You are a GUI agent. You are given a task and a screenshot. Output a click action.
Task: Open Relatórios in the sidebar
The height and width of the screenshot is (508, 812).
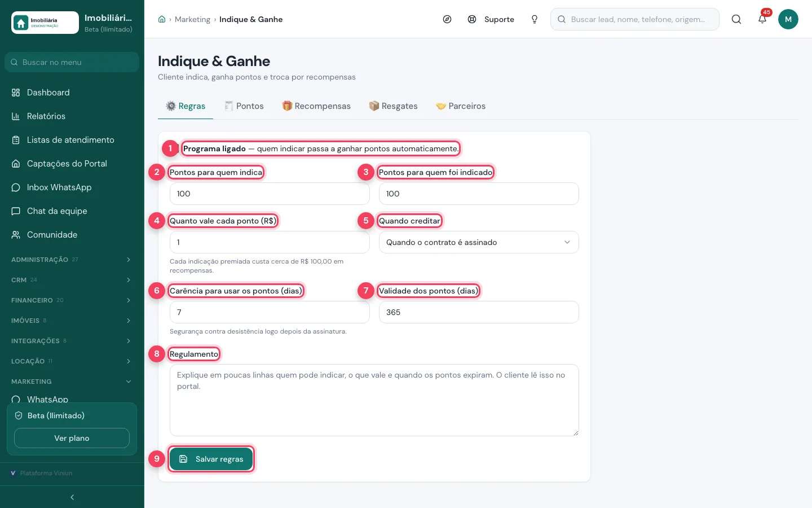(x=72, y=116)
